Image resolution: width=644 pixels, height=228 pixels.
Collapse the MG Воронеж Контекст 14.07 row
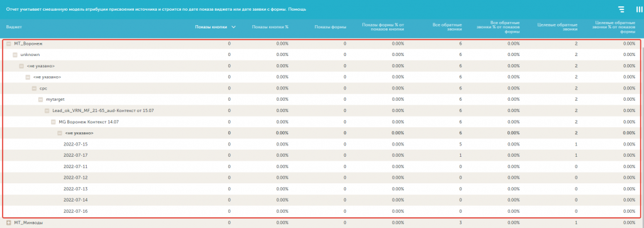pos(53,122)
